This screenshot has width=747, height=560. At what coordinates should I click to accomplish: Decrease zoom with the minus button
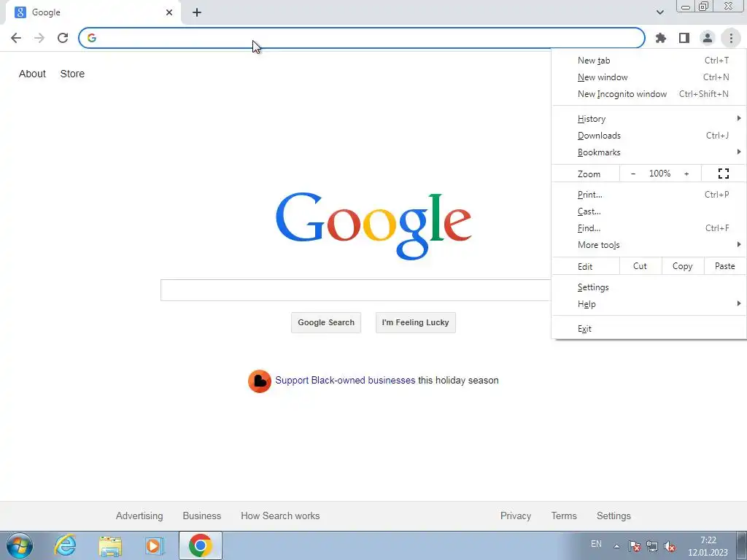point(633,174)
